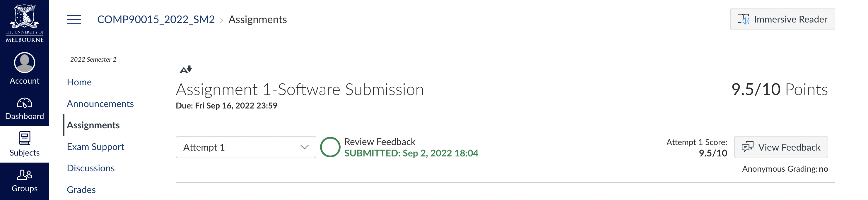The width and height of the screenshot is (868, 200).
Task: Click the Assignment 1-Software Submission title
Action: pyautogui.click(x=300, y=89)
